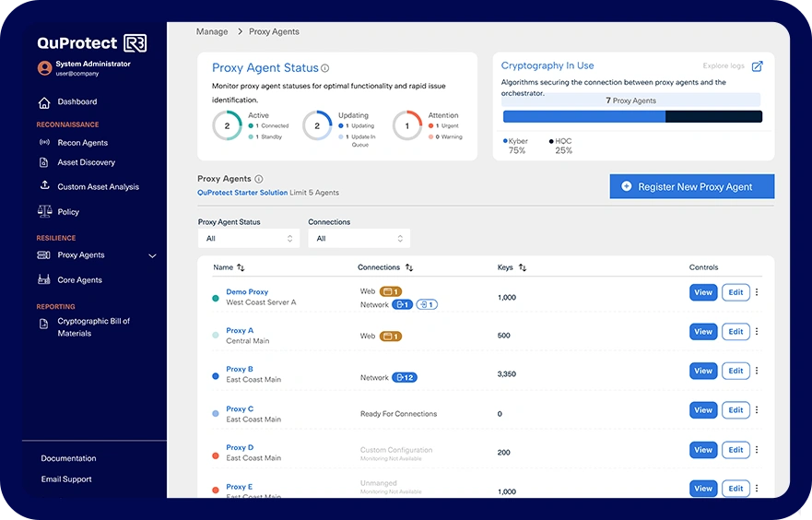The height and width of the screenshot is (520, 812).
Task: Click the Custom Asset Analysis upload icon
Action: pyautogui.click(x=44, y=185)
